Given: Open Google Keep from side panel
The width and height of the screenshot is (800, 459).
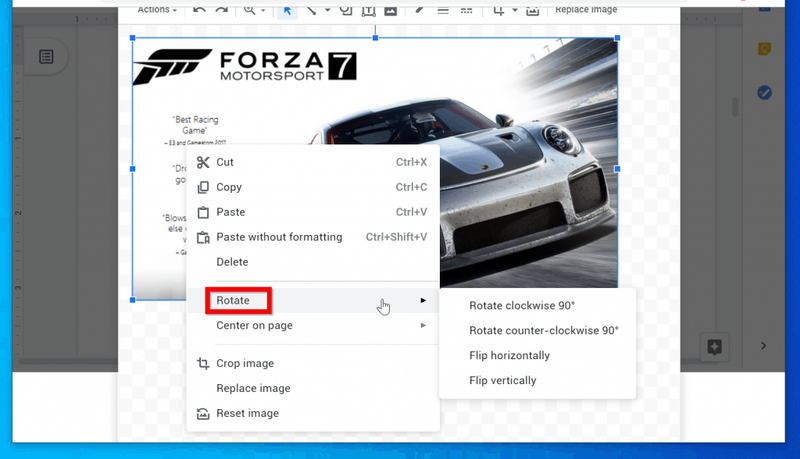Looking at the screenshot, I should [764, 49].
